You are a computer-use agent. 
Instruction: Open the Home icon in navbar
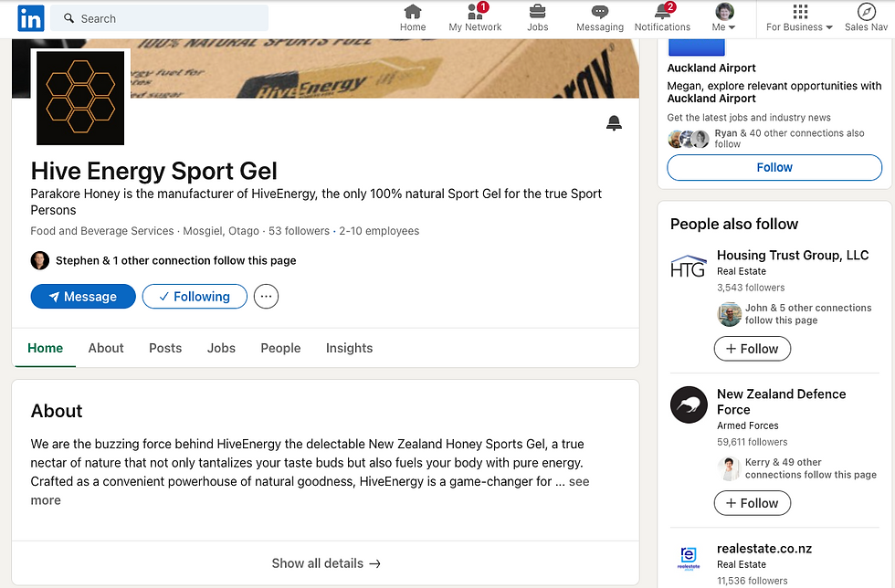413,12
